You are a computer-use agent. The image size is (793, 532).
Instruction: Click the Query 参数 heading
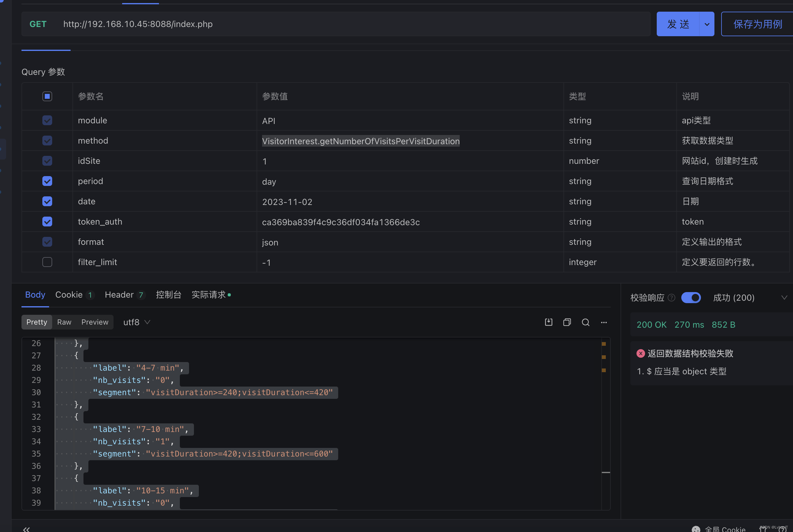(x=43, y=71)
